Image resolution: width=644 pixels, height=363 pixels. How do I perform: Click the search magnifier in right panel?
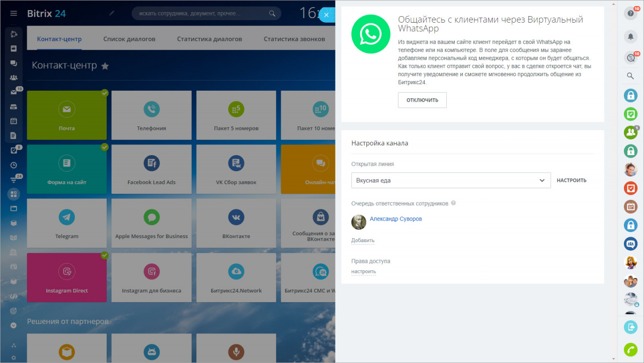630,76
